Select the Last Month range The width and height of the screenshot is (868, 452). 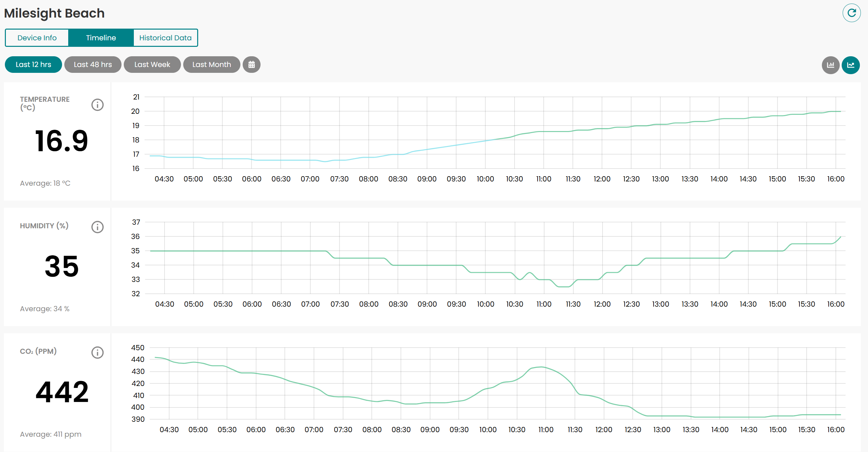(211, 64)
